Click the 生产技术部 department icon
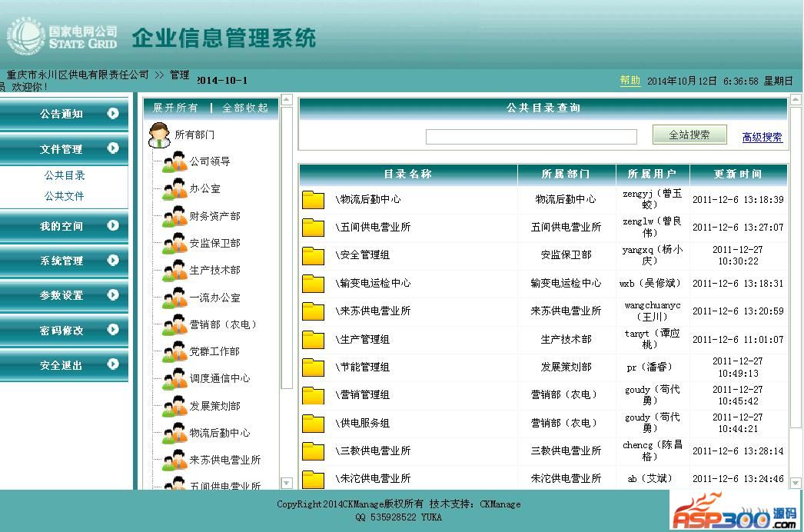The width and height of the screenshot is (804, 532). click(174, 271)
